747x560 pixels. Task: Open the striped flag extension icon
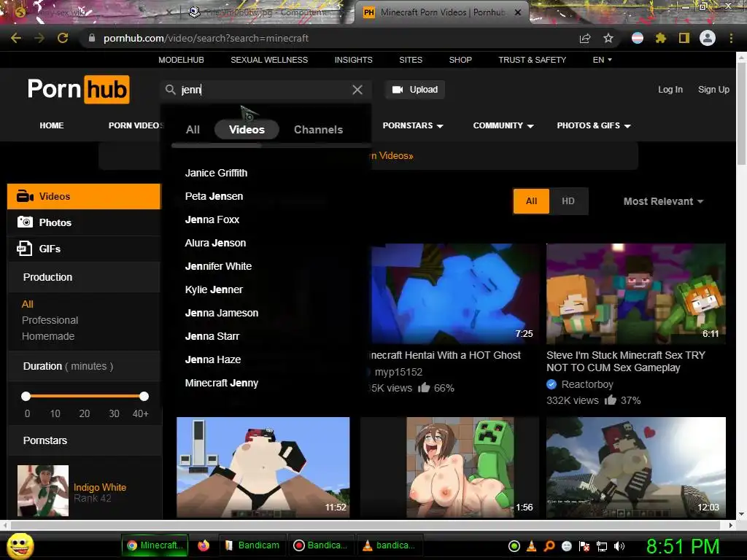tap(638, 38)
